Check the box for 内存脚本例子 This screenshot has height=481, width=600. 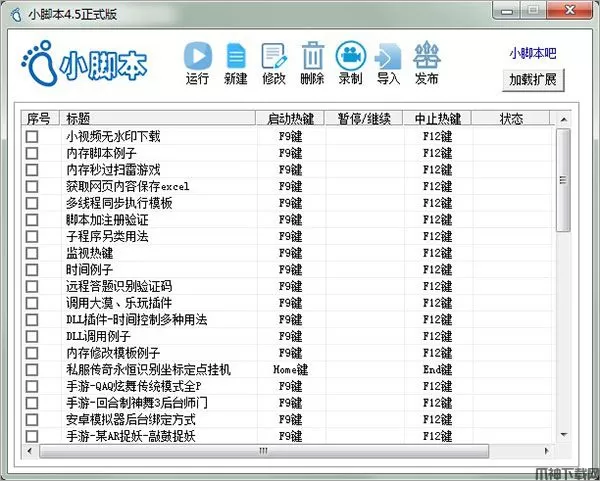[x=32, y=153]
